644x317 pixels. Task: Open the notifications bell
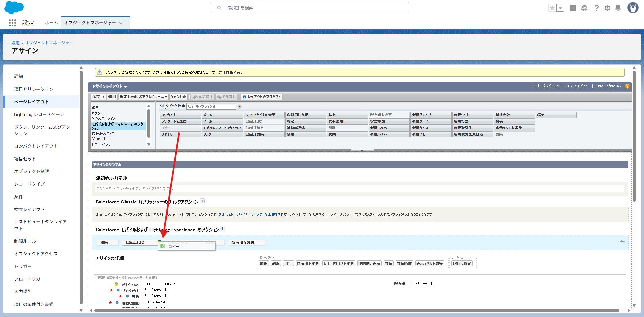click(618, 8)
